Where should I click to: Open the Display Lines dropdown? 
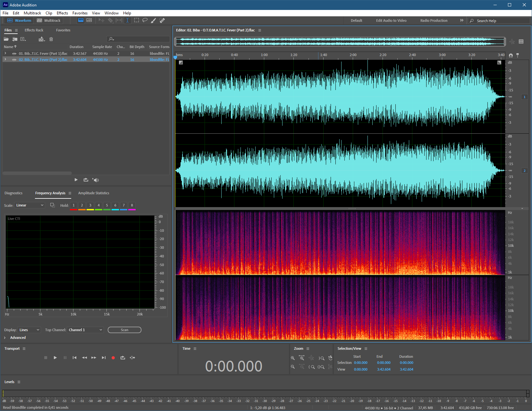[29, 330]
